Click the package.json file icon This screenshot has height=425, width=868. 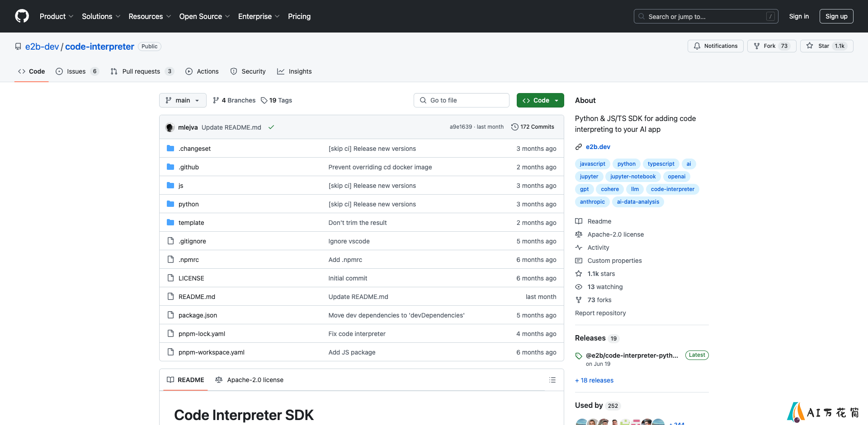tap(170, 315)
